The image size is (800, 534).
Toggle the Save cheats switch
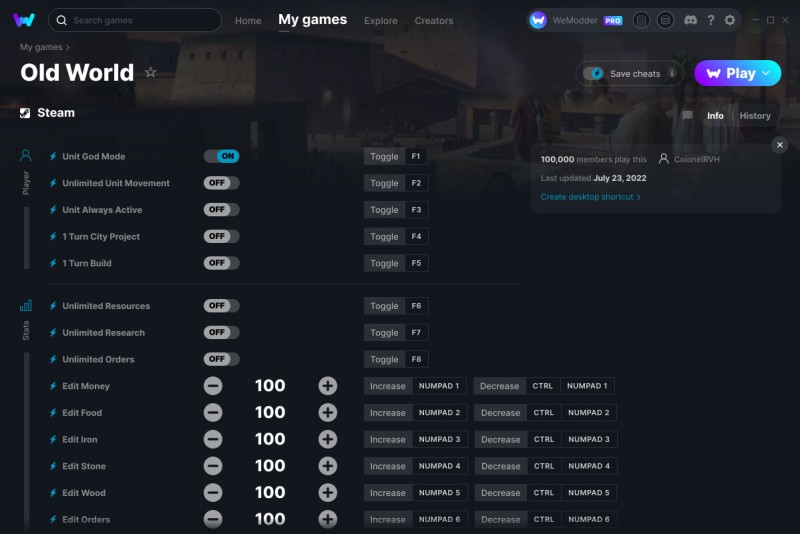tap(593, 73)
